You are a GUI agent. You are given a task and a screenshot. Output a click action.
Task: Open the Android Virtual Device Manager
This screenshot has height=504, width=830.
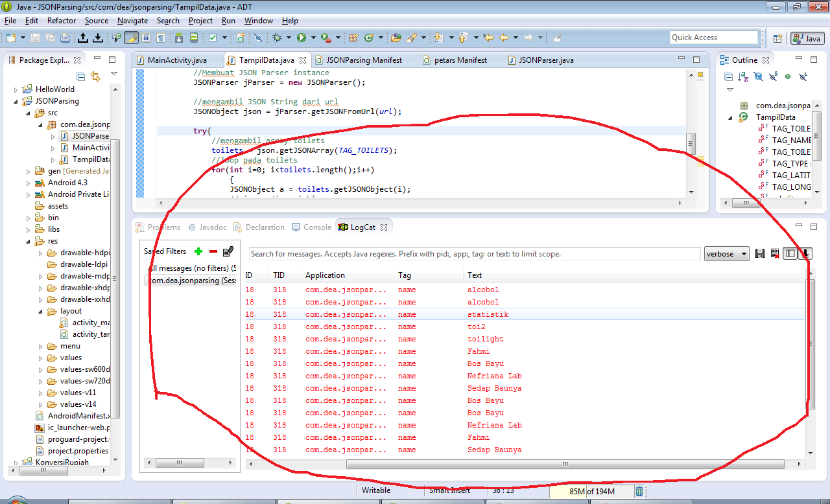pyautogui.click(x=194, y=38)
